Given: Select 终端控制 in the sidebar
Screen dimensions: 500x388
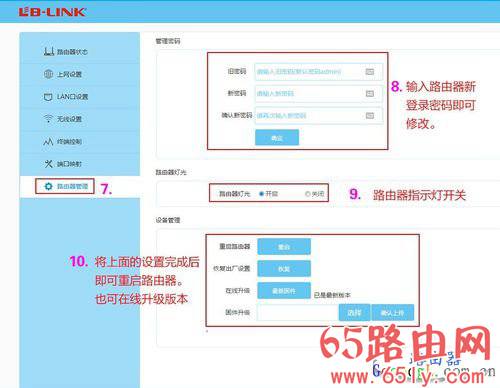Looking at the screenshot, I should (69, 142).
